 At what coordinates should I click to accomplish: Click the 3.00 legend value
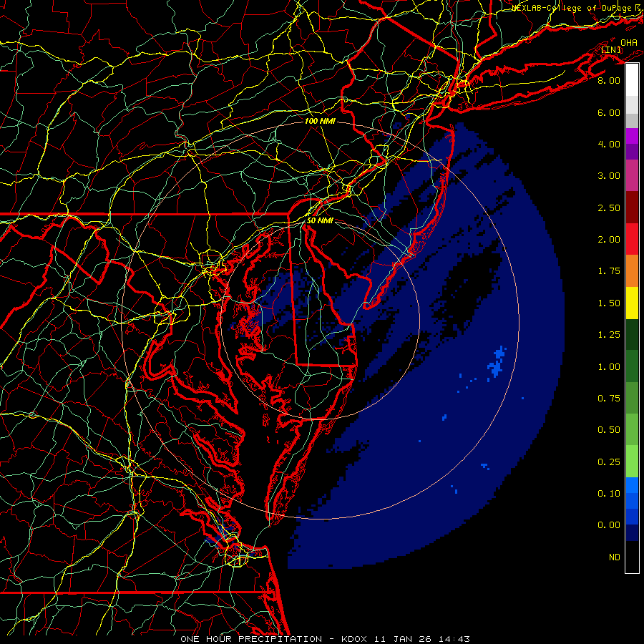609,176
